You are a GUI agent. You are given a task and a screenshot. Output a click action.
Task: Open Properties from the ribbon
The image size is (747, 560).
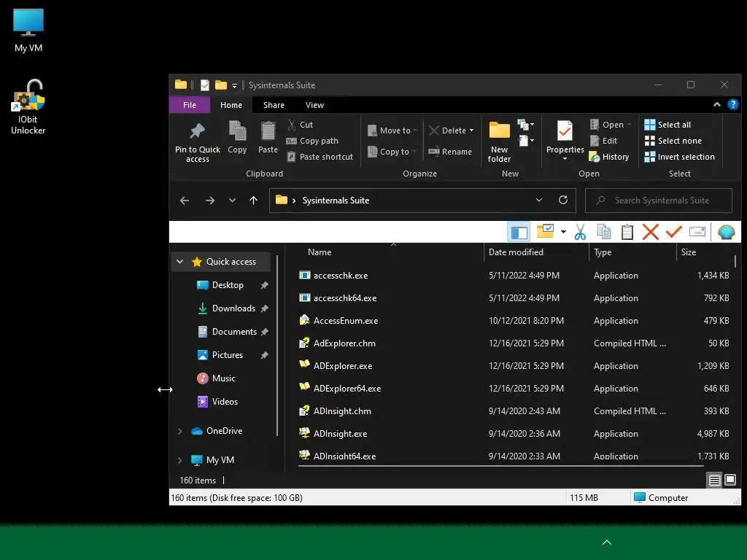pyautogui.click(x=565, y=141)
